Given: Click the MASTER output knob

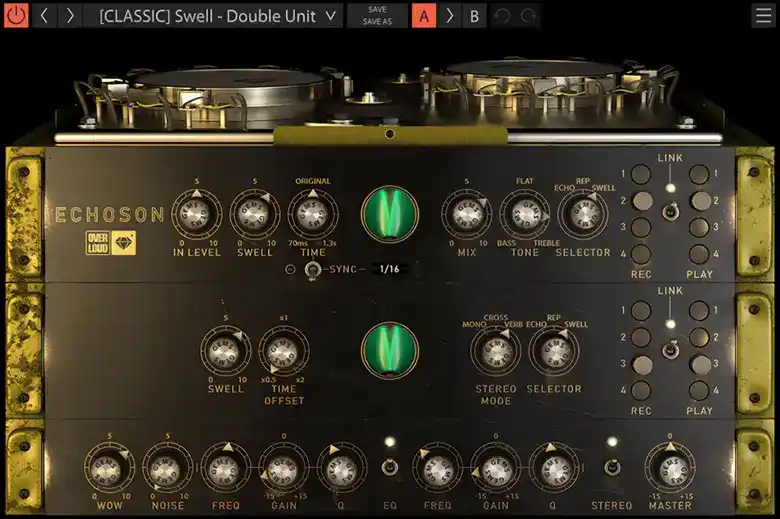Looking at the screenshot, I should coord(670,468).
